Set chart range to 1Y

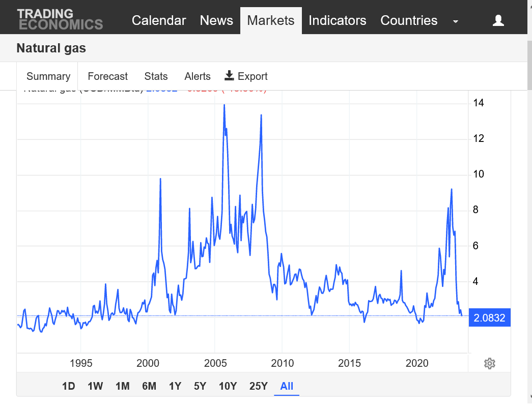(175, 386)
